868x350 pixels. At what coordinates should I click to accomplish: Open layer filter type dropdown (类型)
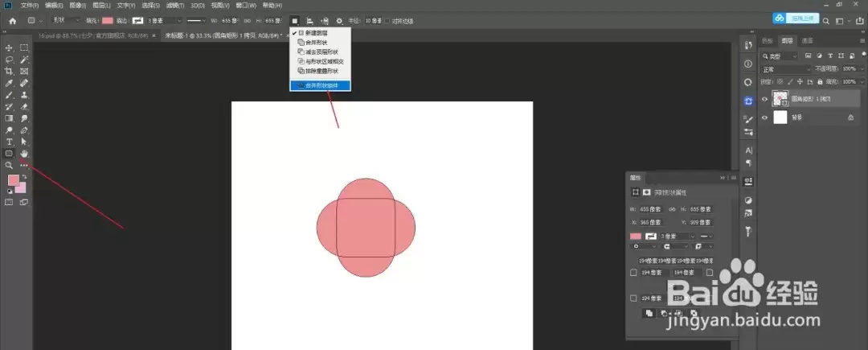[x=780, y=56]
